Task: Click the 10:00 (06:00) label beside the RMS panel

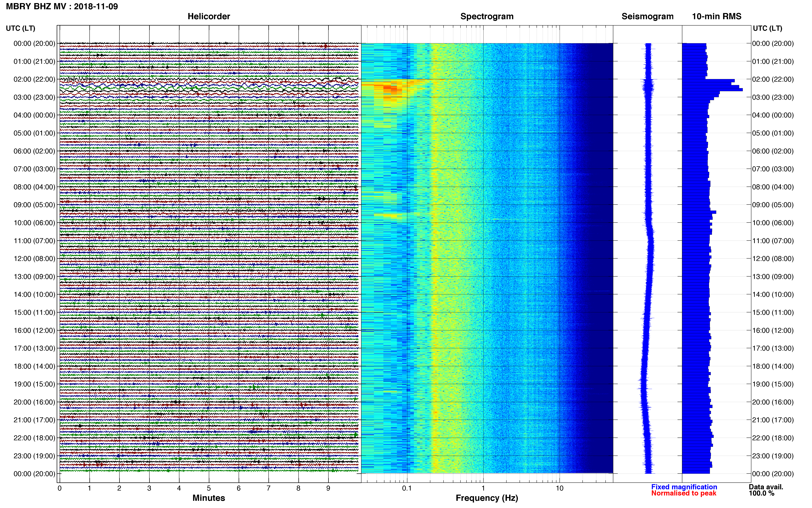Action: click(773, 223)
